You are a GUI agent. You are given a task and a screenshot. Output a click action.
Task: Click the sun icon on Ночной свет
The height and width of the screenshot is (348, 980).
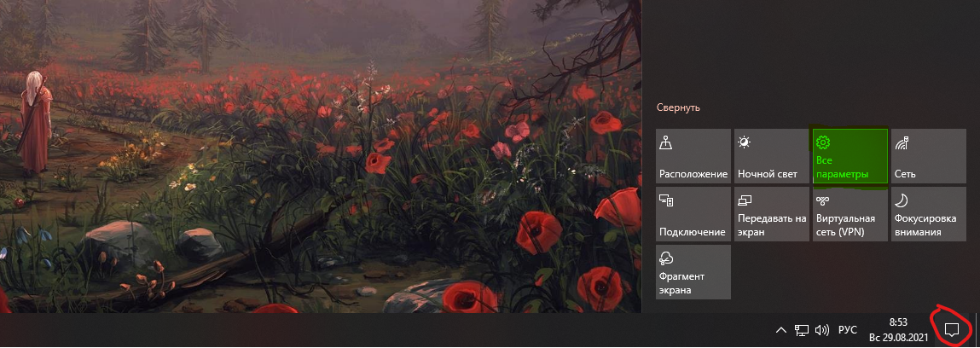744,142
